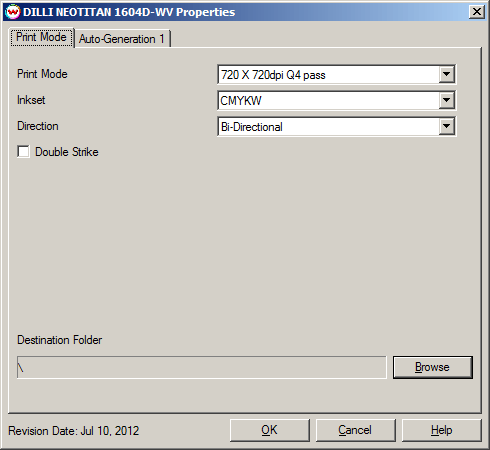Expand the Print Mode dropdown arrow
Screen dimensions: 490x450
[x=447, y=74]
